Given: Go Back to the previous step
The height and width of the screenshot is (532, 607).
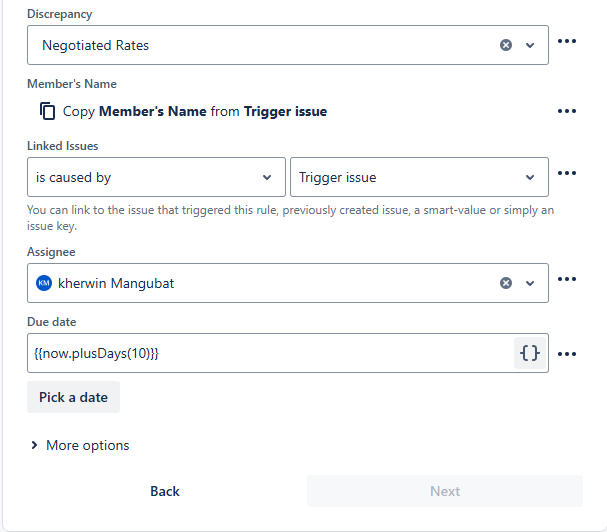Looking at the screenshot, I should [x=165, y=491].
